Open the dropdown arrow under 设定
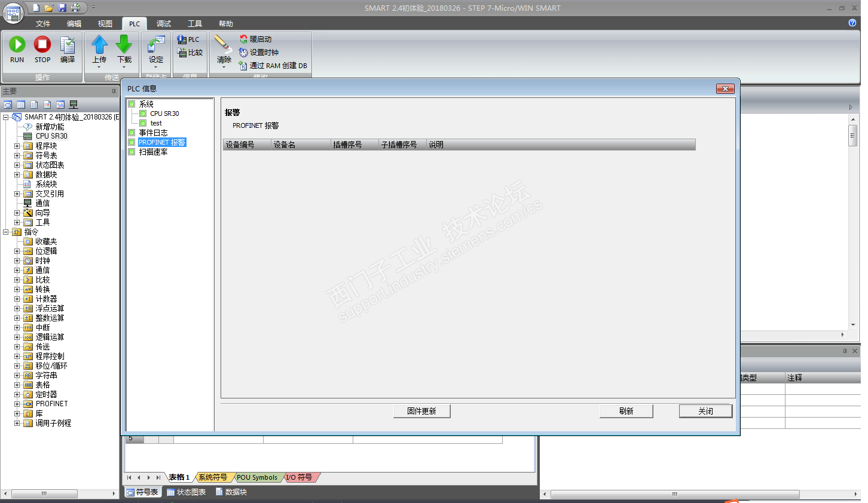The image size is (868, 503). coord(156,67)
